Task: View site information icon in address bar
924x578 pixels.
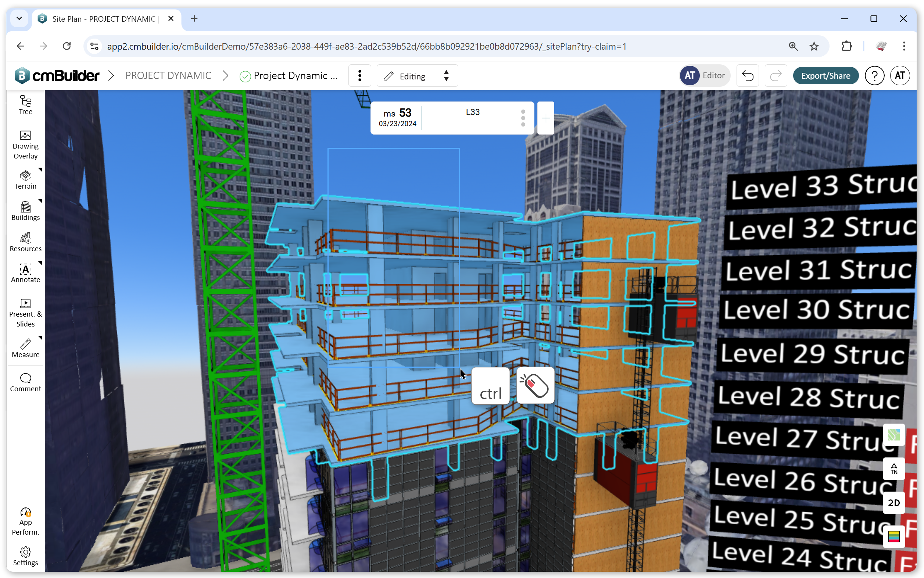Action: point(94,46)
